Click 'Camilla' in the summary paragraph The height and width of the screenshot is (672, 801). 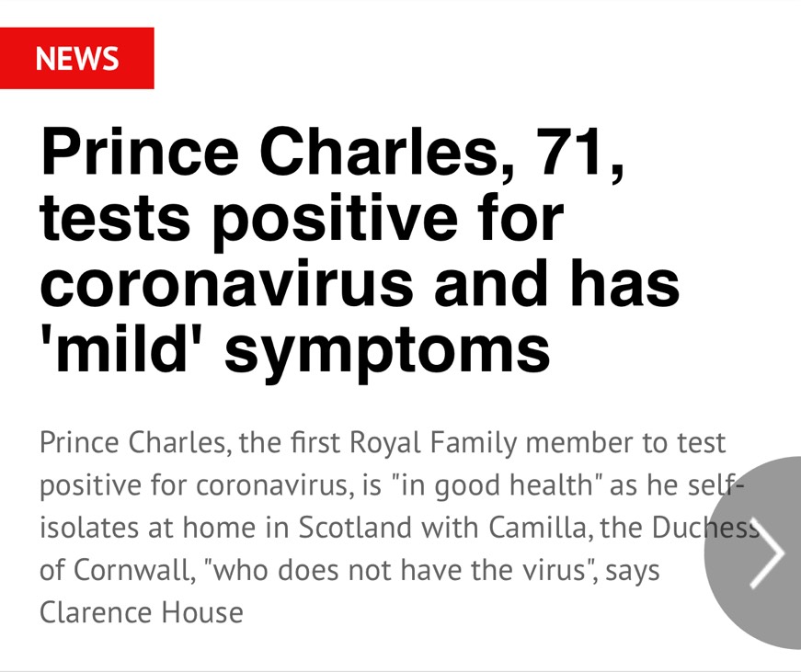pyautogui.click(x=537, y=527)
